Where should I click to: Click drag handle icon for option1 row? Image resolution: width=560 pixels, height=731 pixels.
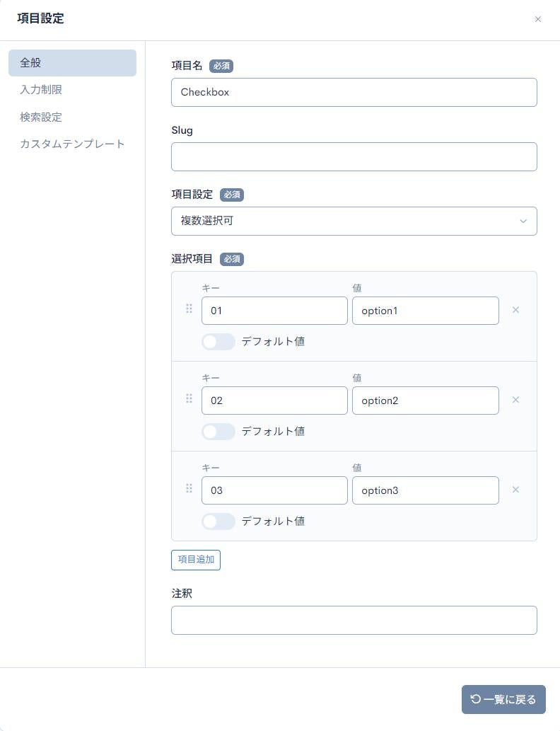pos(189,309)
